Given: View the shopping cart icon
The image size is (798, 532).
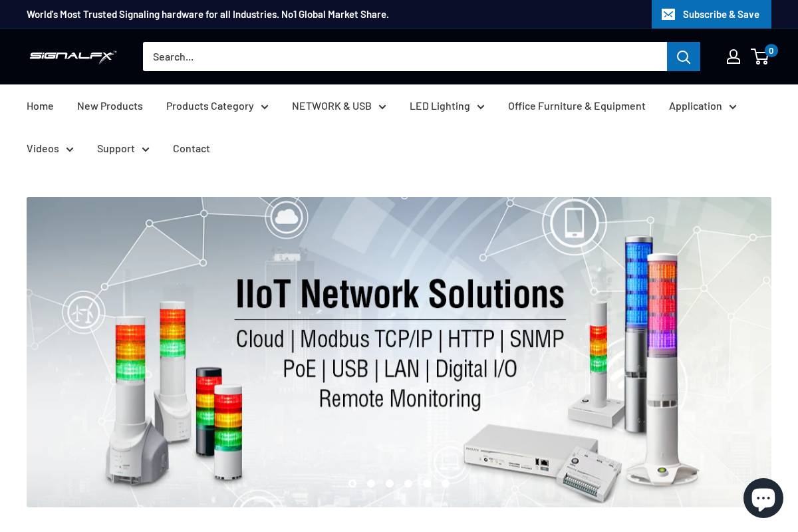Looking at the screenshot, I should point(760,57).
